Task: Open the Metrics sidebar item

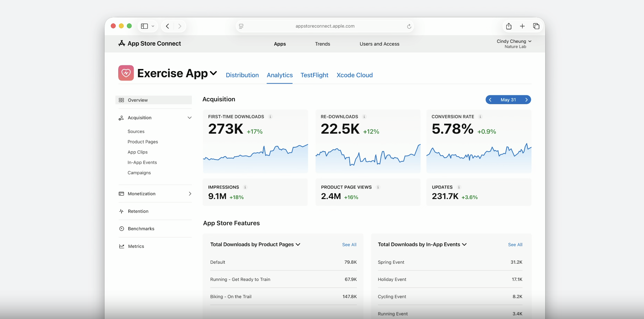Action: pos(136,246)
